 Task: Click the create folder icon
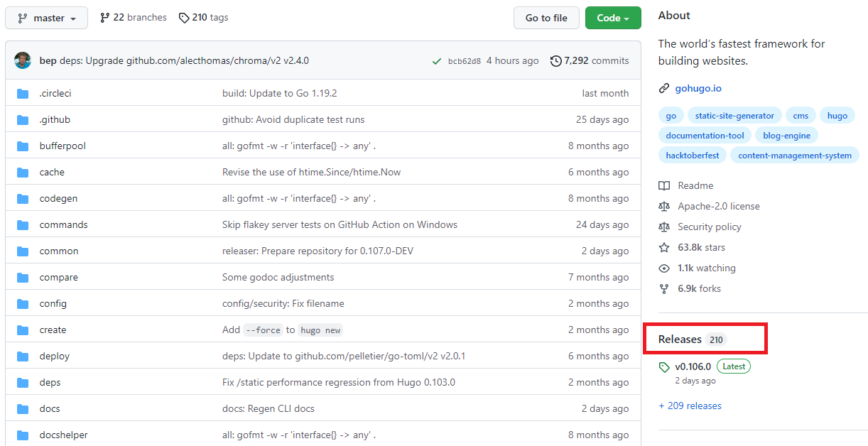tap(23, 330)
